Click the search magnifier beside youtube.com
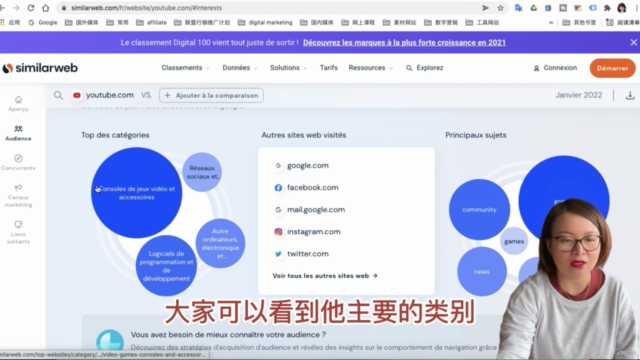 point(58,95)
